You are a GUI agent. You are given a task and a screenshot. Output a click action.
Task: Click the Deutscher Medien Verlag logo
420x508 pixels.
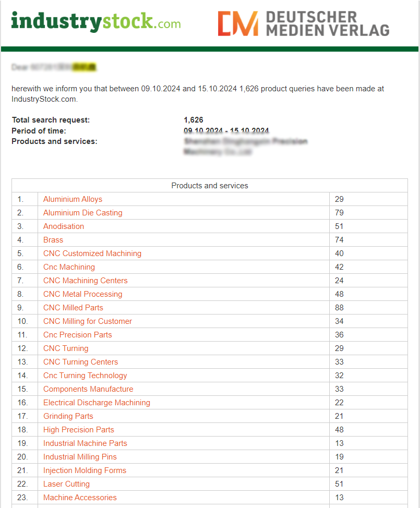303,24
